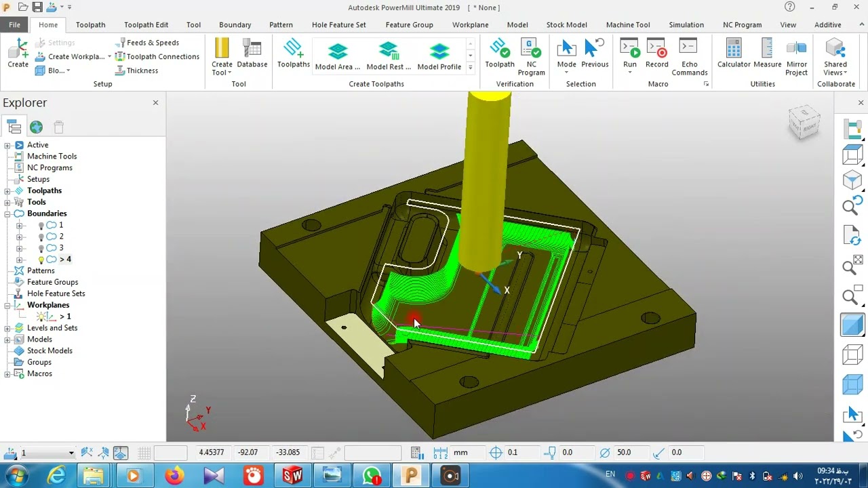Select Model Area Clearance toolpath
868x488 pixels.
point(338,56)
